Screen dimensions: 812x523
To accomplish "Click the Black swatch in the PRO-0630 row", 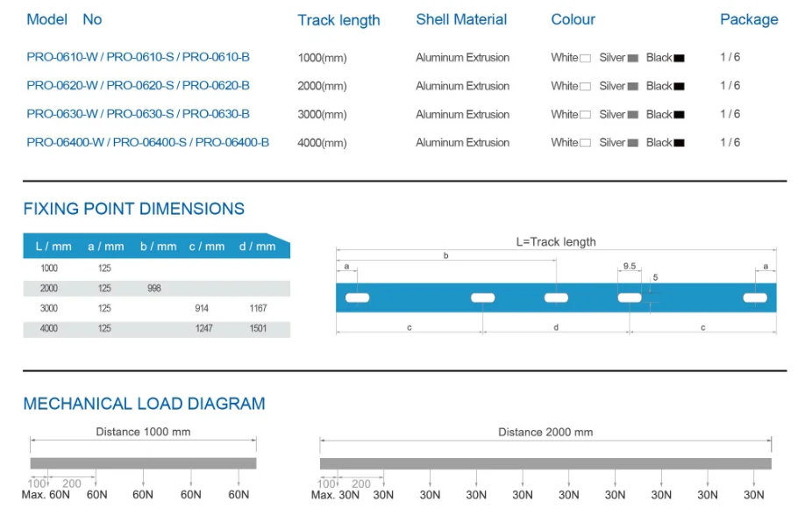I will [679, 115].
